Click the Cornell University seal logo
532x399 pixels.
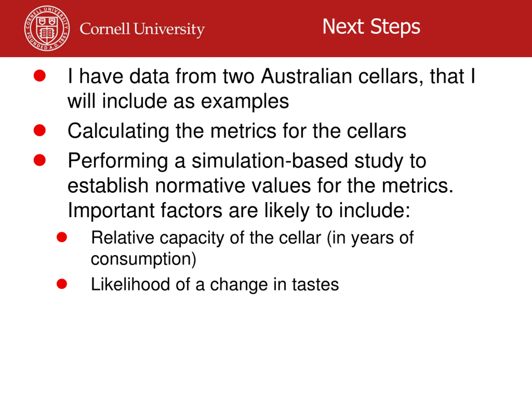click(x=47, y=28)
